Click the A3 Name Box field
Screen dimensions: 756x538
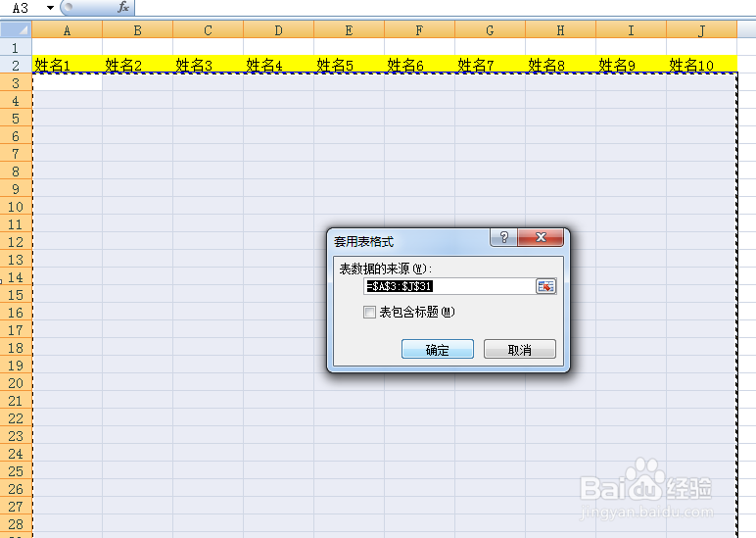point(22,7)
